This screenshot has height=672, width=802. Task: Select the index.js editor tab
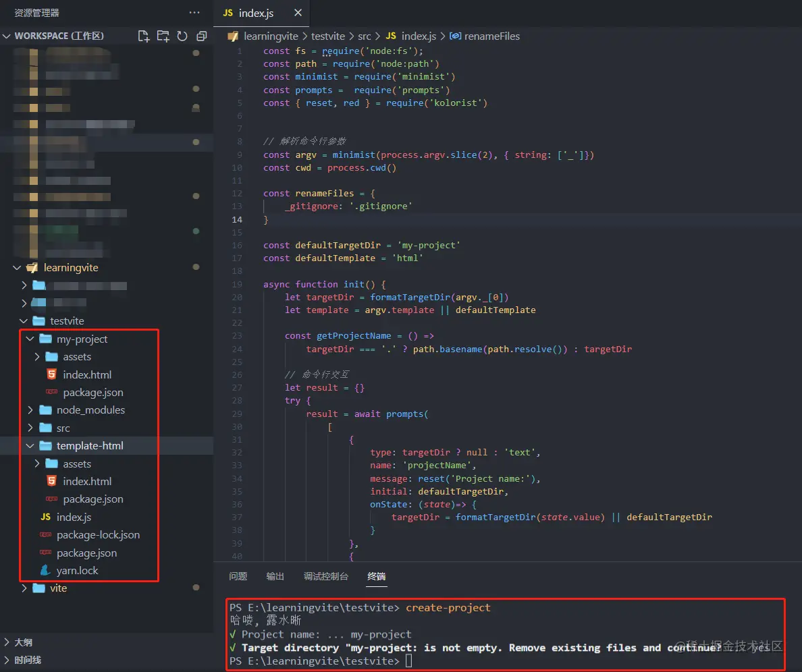click(261, 13)
